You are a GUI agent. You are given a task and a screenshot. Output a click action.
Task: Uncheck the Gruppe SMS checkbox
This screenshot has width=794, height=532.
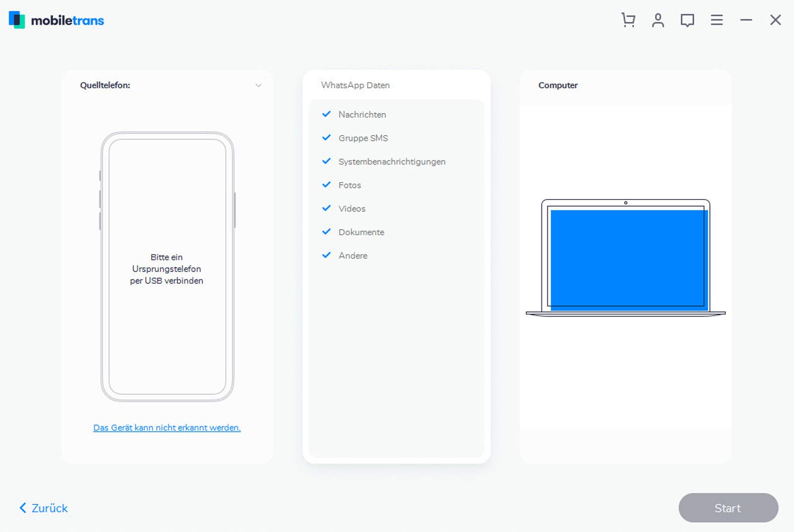pyautogui.click(x=327, y=137)
